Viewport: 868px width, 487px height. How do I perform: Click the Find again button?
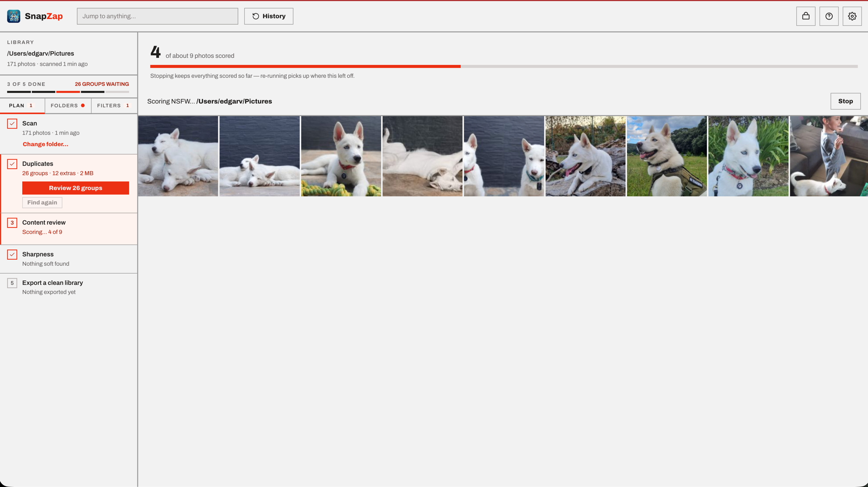coord(42,202)
